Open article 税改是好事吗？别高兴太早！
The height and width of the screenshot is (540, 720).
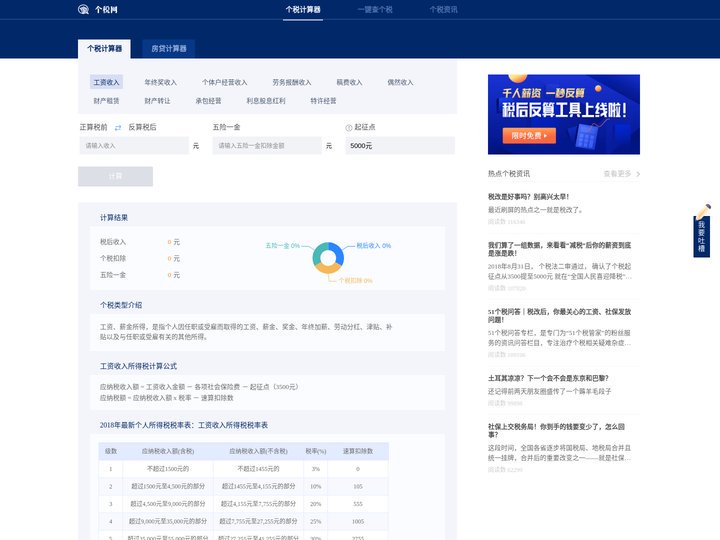[529, 197]
